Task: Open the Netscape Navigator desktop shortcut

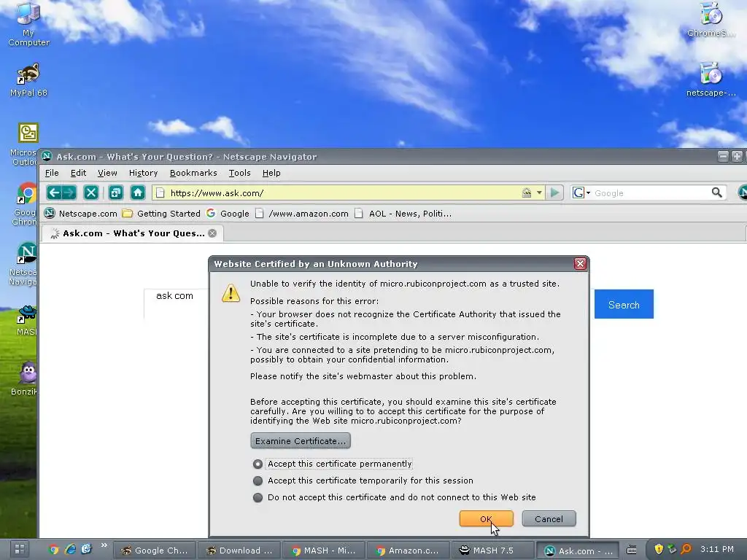Action: (x=26, y=264)
